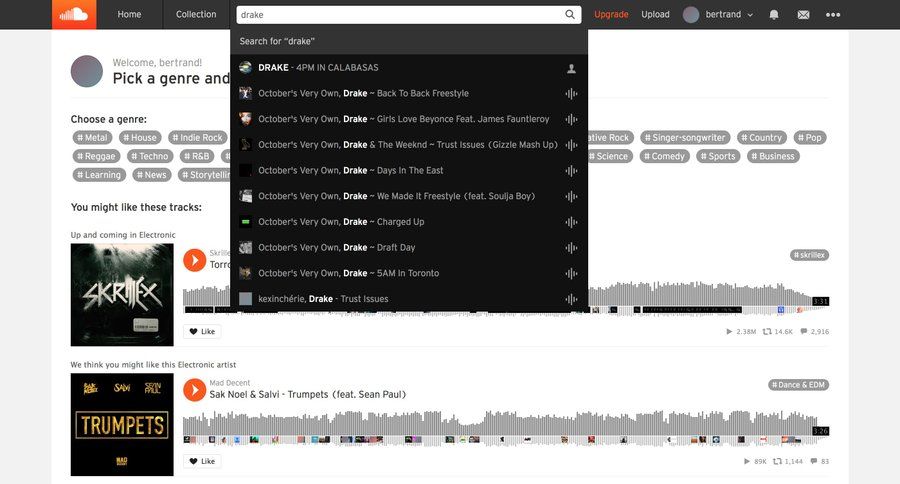Click the DRAKE profile picture in the suggestions
Viewport: 900px width, 484px height.
click(246, 67)
